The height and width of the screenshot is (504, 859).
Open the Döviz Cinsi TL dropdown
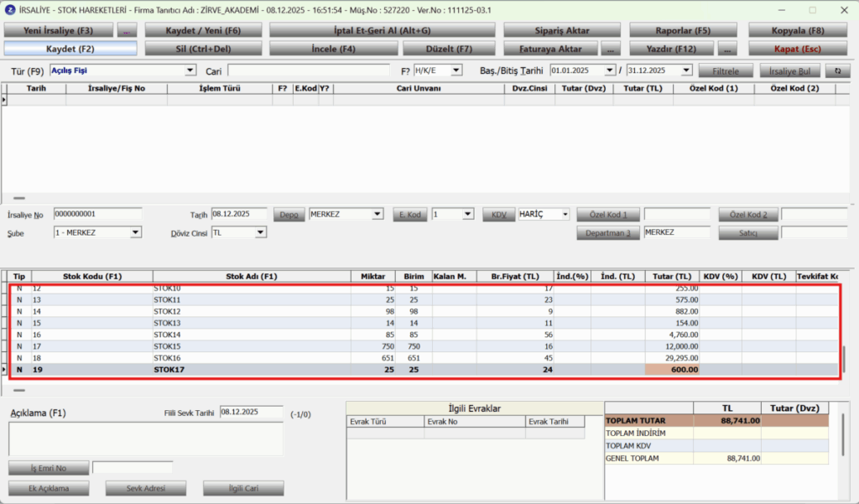[x=260, y=233]
